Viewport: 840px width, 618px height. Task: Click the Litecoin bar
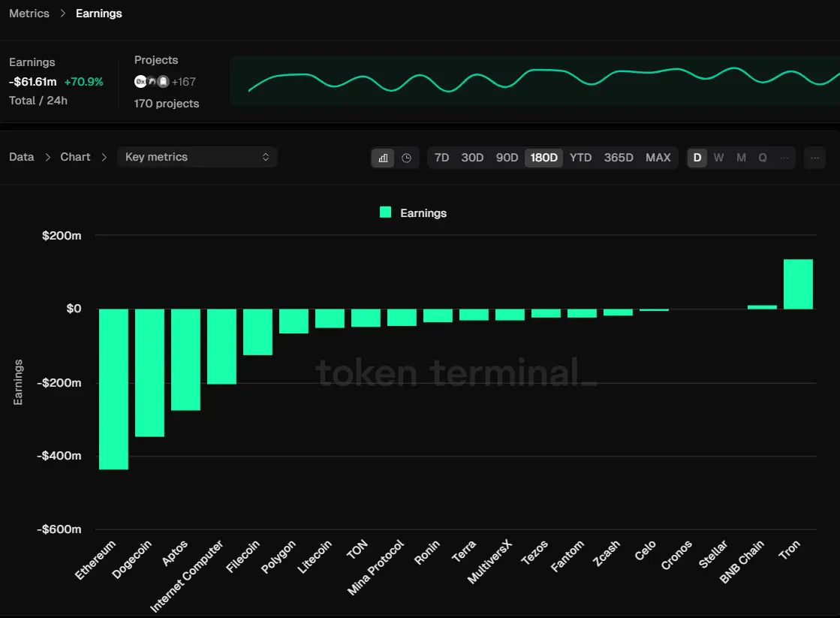(x=330, y=318)
